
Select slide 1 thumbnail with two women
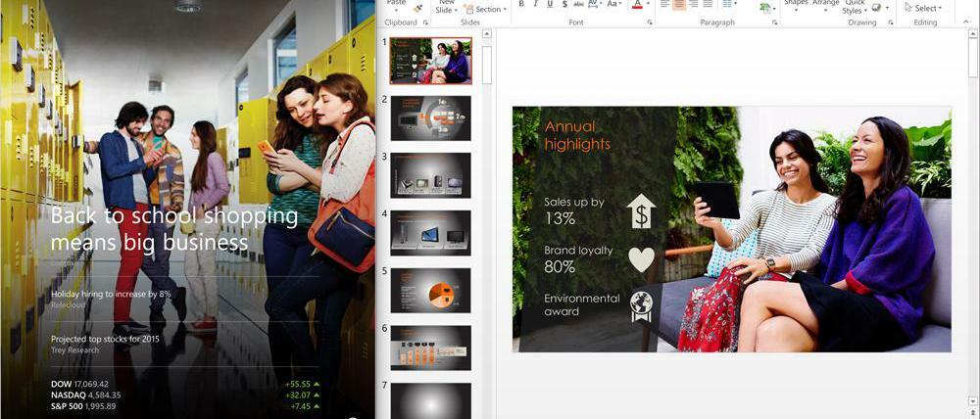(430, 61)
